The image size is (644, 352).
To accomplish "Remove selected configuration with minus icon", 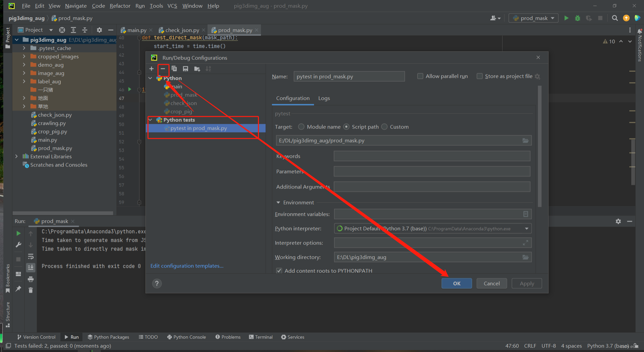I will [x=163, y=69].
